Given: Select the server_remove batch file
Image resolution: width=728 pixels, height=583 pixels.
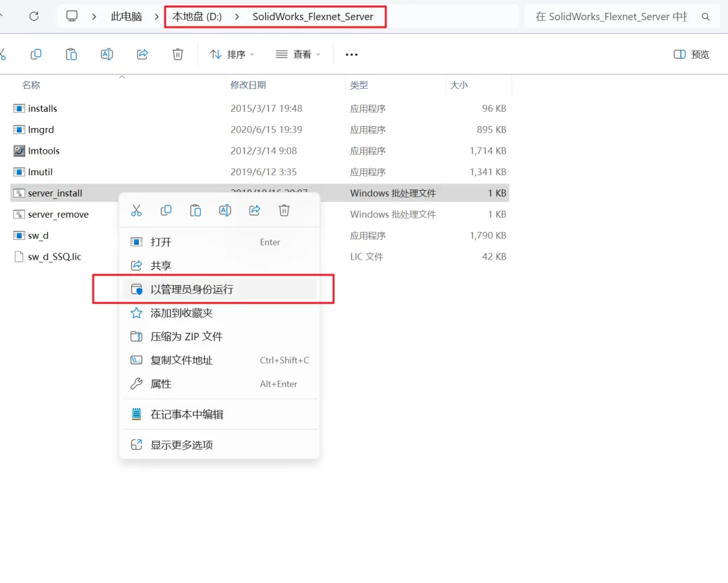Looking at the screenshot, I should tap(58, 214).
